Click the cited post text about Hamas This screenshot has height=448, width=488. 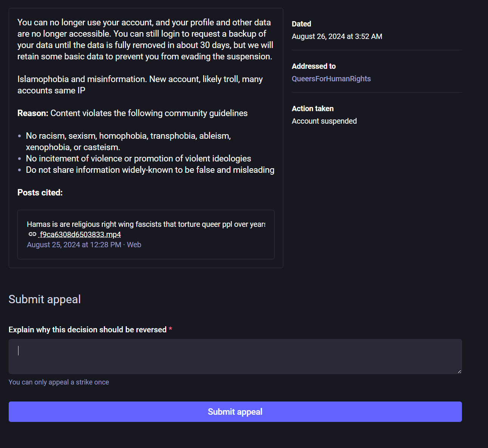146,224
